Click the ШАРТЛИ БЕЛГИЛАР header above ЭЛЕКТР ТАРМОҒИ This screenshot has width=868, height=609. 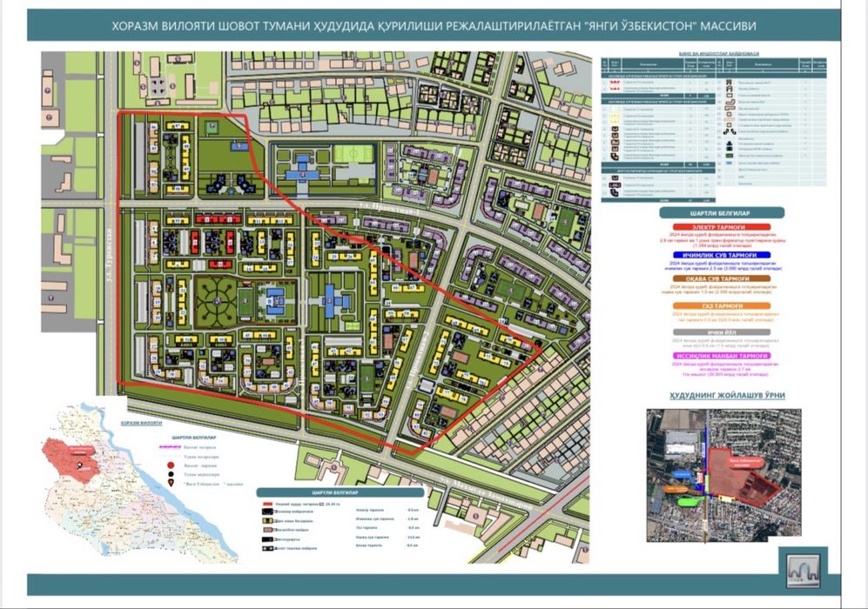point(722,213)
